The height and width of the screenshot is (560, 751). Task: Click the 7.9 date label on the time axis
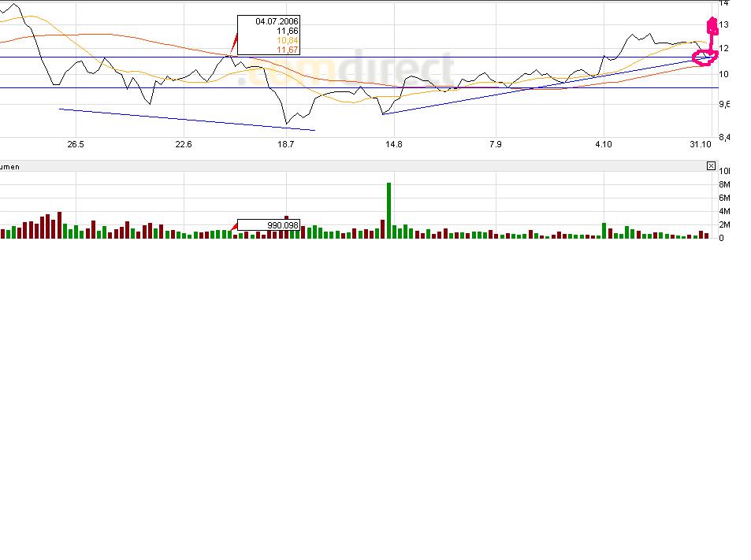tap(496, 144)
